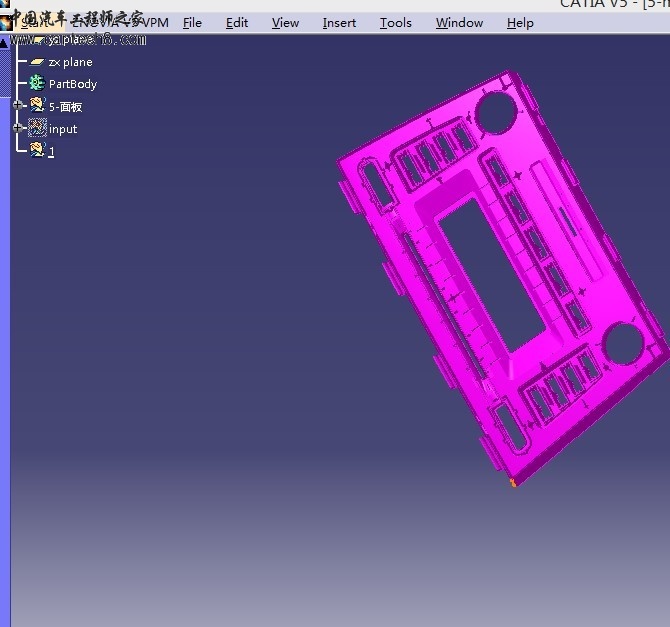The image size is (670, 627).
Task: Expand the input tree node
Action: [x=18, y=127]
